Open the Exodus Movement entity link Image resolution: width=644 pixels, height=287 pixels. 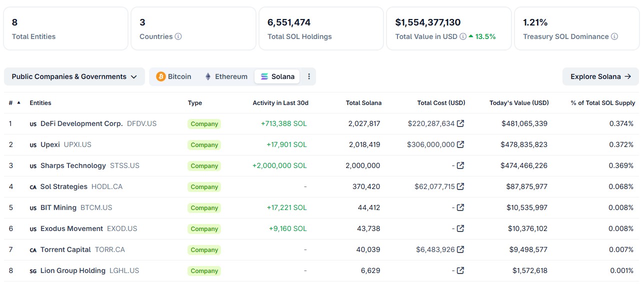[x=71, y=228]
